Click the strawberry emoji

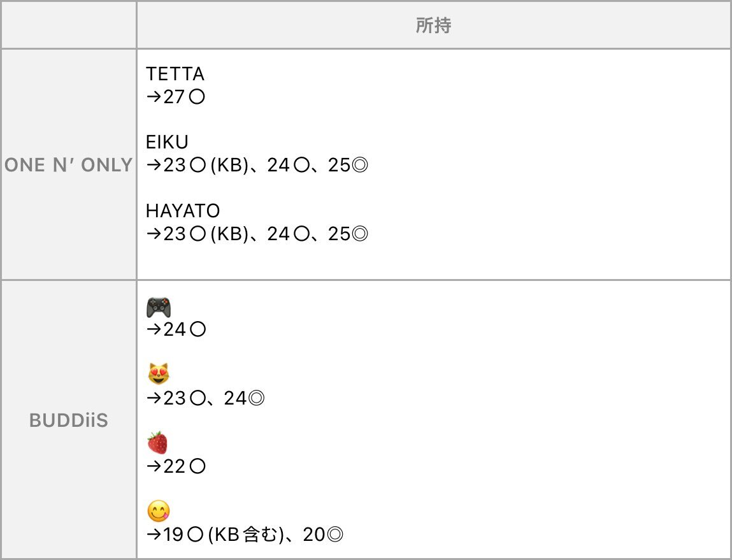[158, 442]
